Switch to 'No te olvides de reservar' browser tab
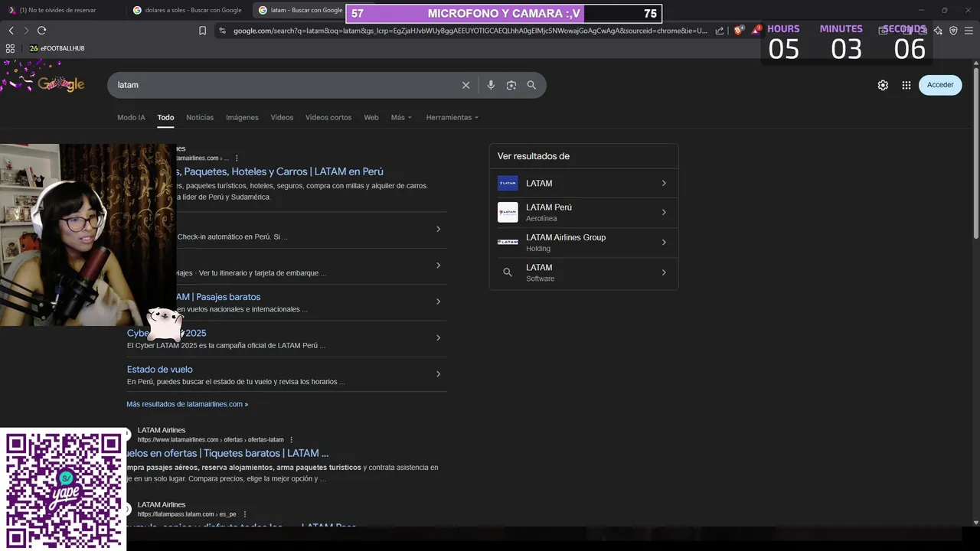This screenshot has width=980, height=551. pyautogui.click(x=61, y=10)
